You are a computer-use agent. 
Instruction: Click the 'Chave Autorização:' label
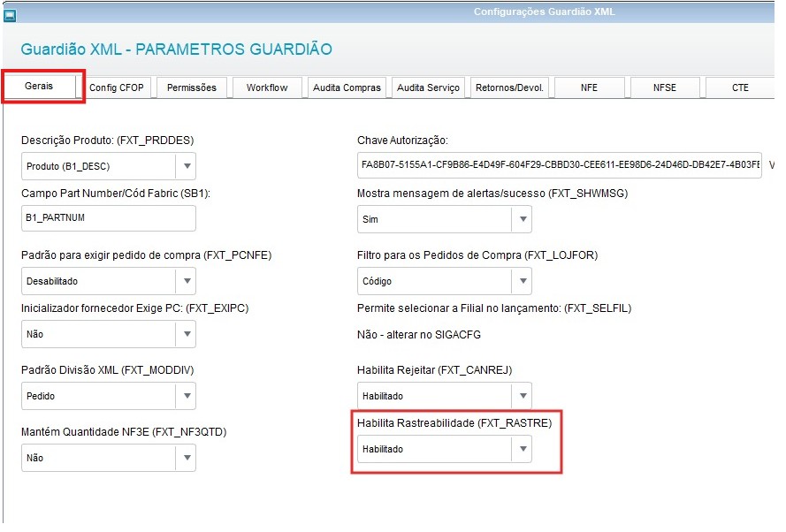(402, 141)
